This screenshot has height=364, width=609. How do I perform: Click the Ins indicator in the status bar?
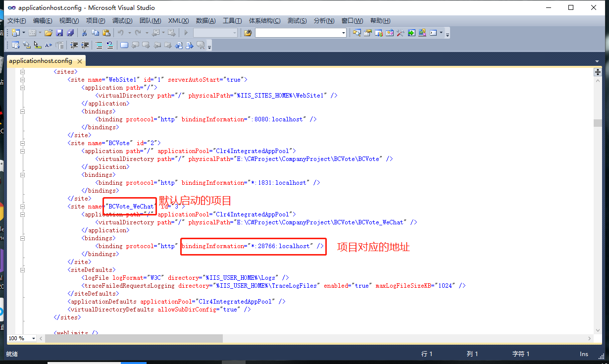584,354
